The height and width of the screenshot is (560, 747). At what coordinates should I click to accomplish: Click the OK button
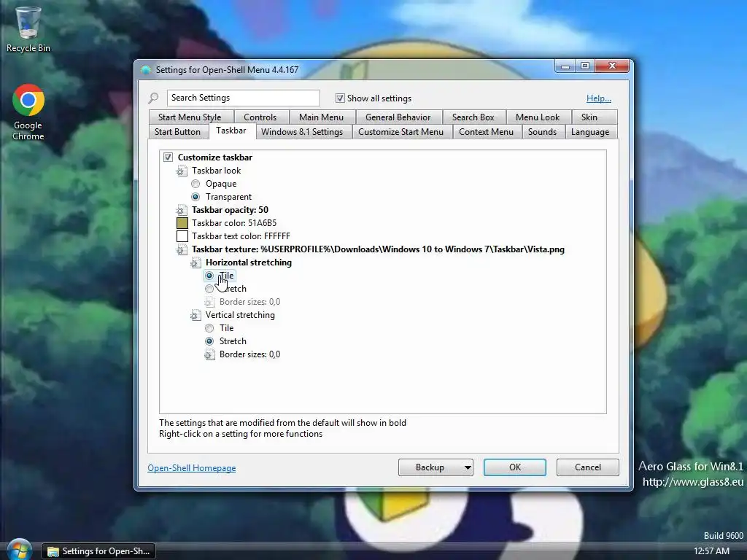coord(515,467)
